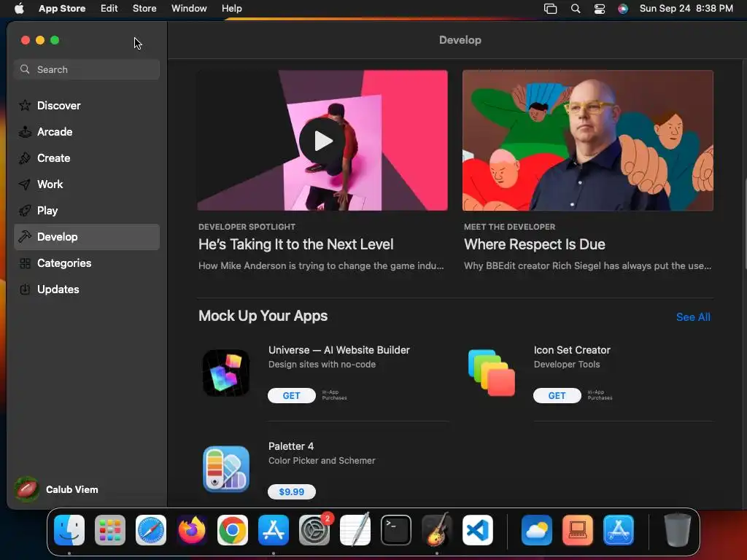Open Launchpad from the dock
Viewport: 747px width, 560px height.
click(x=110, y=530)
